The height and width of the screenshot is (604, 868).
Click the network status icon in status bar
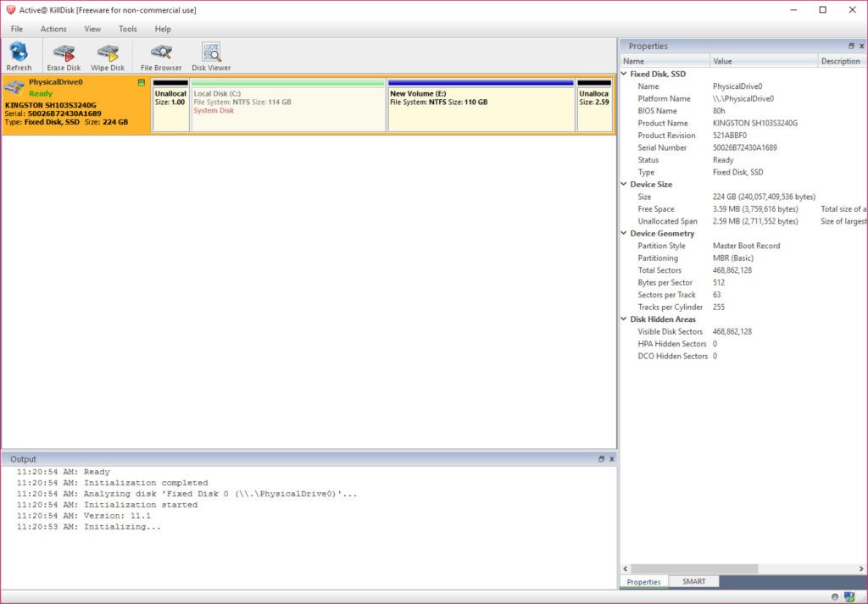pyautogui.click(x=849, y=597)
